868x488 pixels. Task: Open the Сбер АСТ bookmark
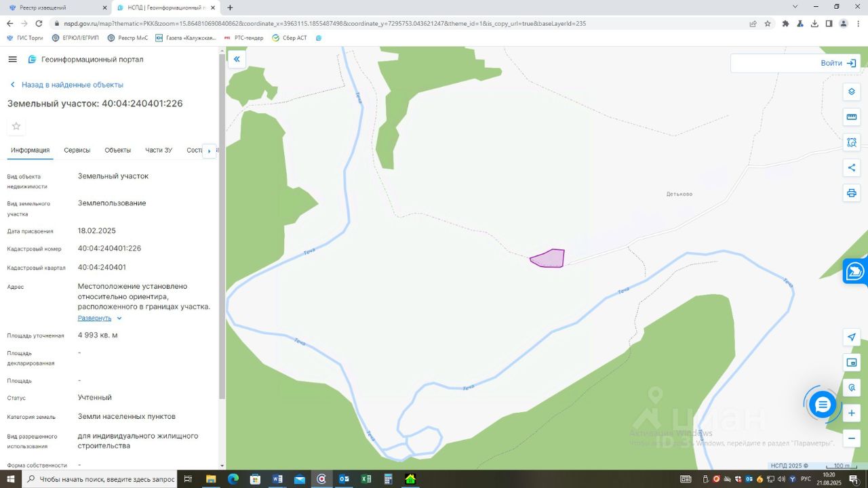[x=290, y=38]
